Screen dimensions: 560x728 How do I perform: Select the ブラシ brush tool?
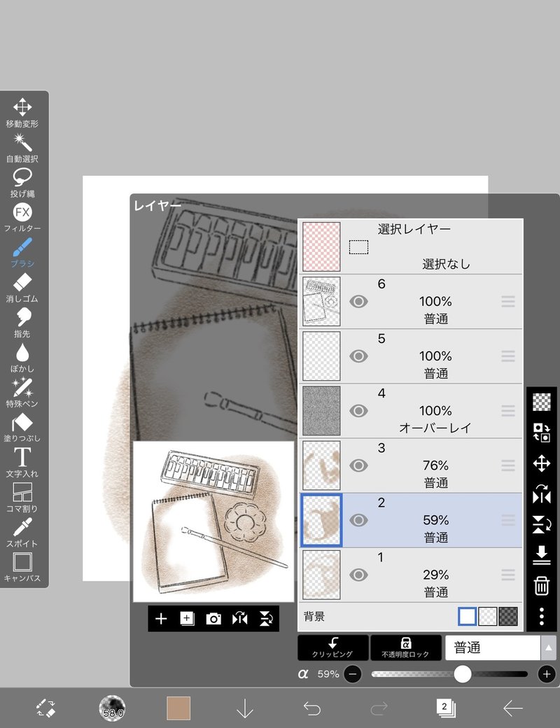(x=22, y=253)
